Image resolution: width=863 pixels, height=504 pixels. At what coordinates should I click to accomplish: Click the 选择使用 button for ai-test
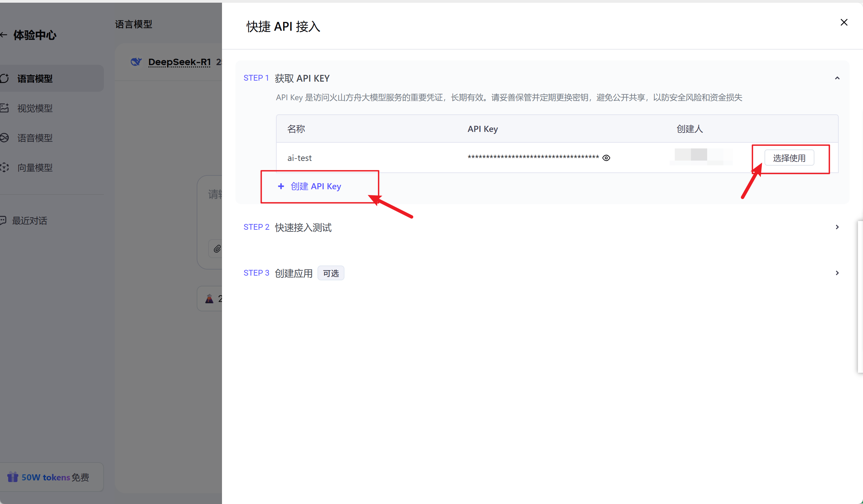[x=789, y=158]
